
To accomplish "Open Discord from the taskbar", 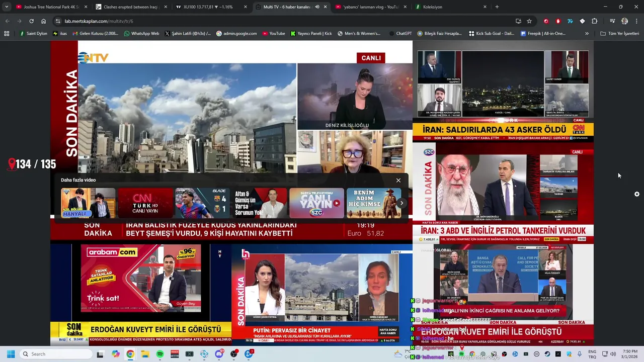I will pyautogui.click(x=219, y=354).
